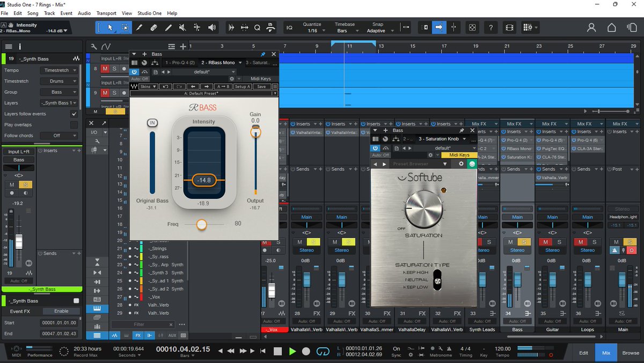The height and width of the screenshot is (363, 644).
Task: Click RBass A to B copy button
Action: point(223,86)
